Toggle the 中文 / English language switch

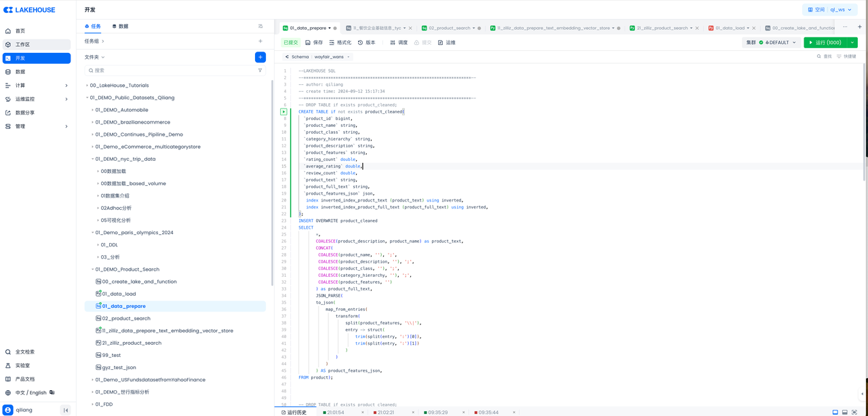click(31, 393)
